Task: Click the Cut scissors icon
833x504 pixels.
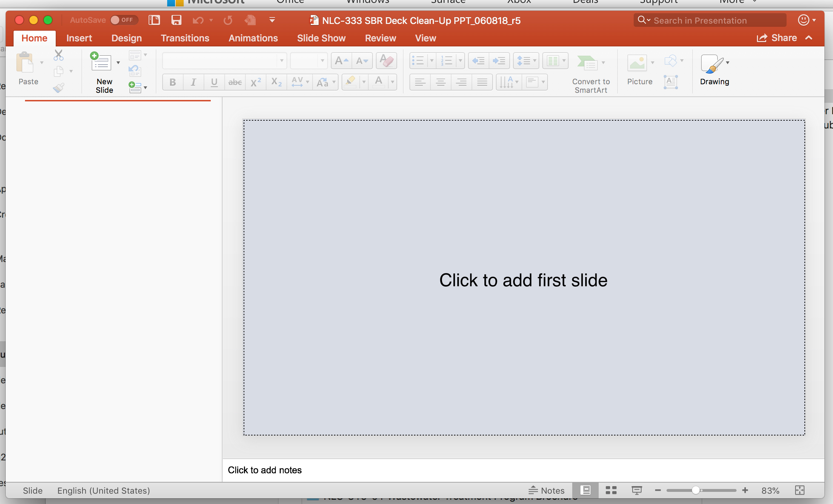Action: 59,55
